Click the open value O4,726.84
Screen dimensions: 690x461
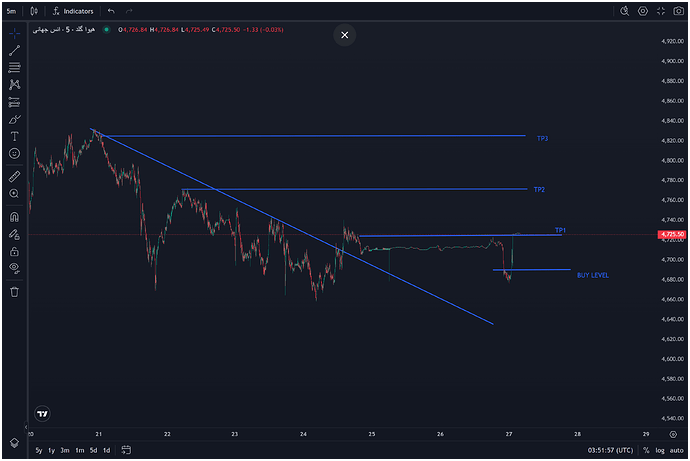132,30
